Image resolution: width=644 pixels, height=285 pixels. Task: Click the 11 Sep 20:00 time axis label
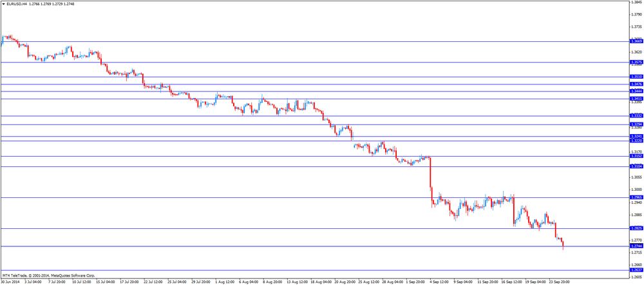tap(488, 282)
